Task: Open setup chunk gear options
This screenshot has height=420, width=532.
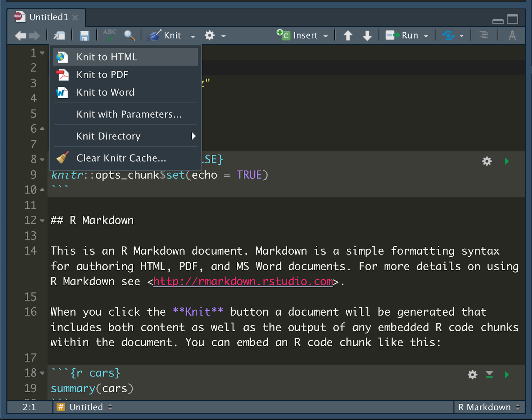Action: [487, 161]
